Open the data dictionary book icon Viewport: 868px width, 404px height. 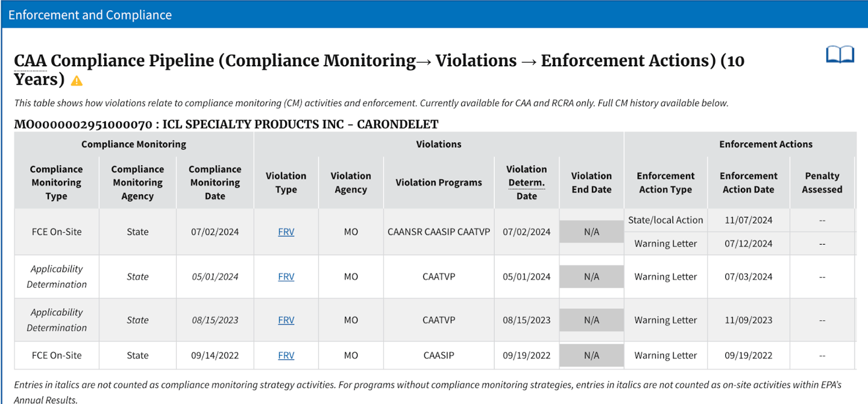[x=840, y=55]
